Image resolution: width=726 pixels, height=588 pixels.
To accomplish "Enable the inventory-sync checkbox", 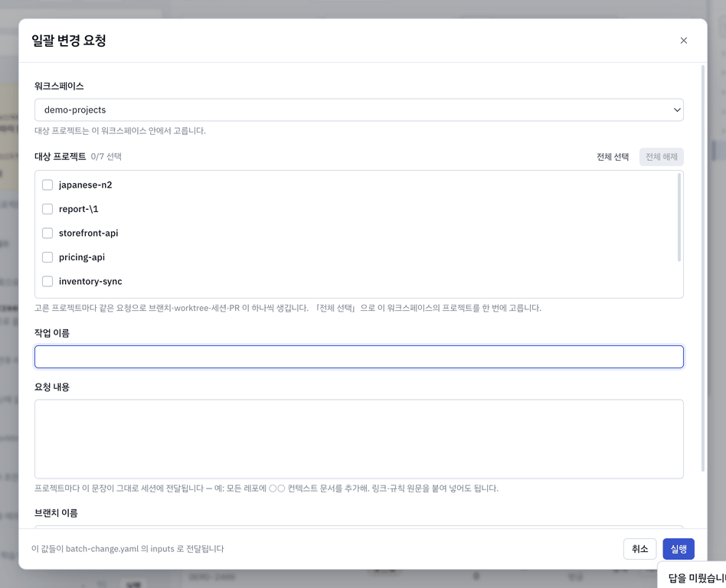I will (47, 281).
